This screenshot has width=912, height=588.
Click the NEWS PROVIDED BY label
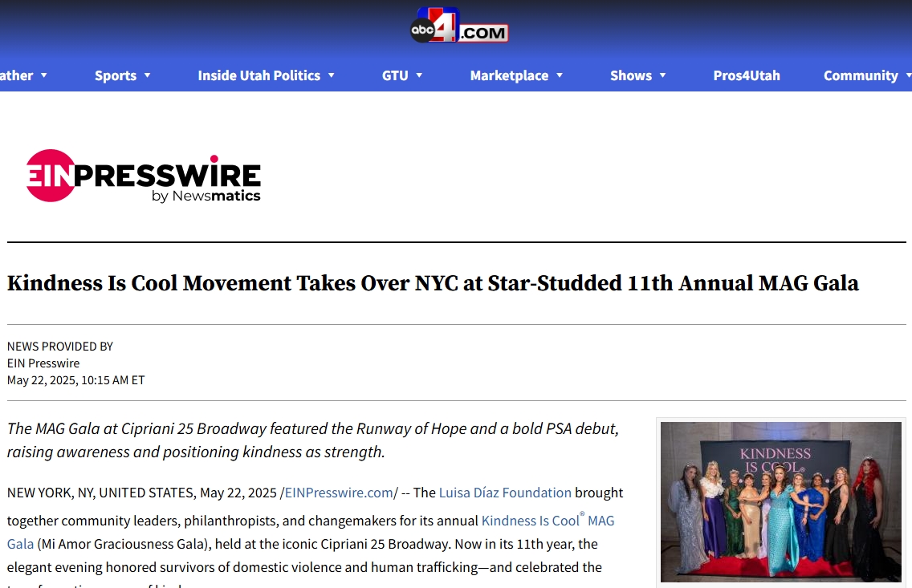(x=60, y=347)
